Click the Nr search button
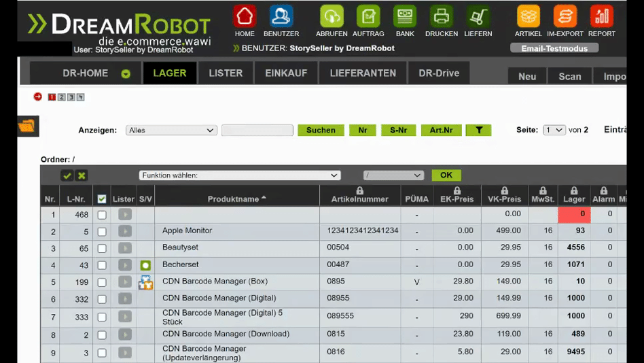The image size is (644, 363). (x=363, y=130)
